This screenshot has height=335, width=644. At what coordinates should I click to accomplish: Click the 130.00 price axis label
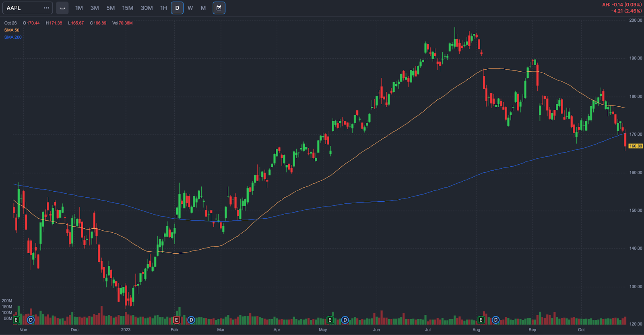click(x=636, y=287)
